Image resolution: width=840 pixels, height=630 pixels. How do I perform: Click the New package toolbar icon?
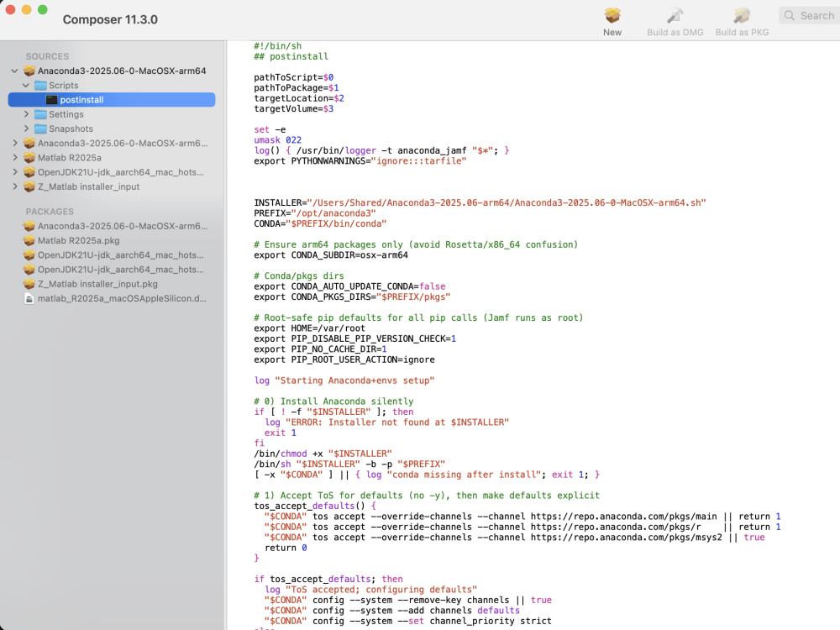612,15
